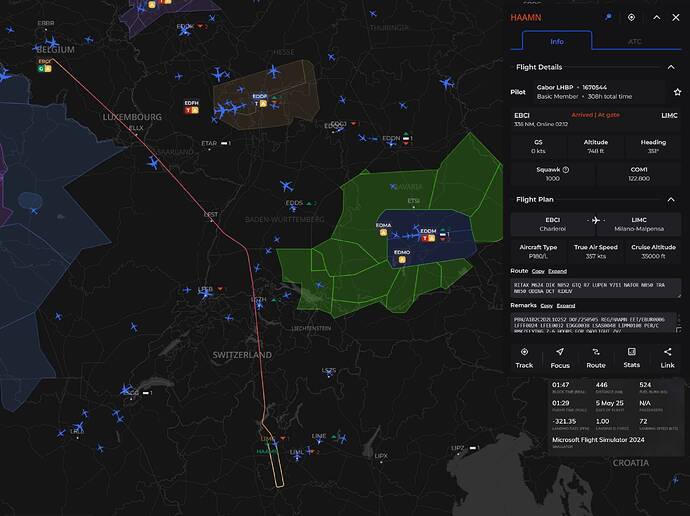
Task: Toggle the Route display button
Action: click(596, 358)
